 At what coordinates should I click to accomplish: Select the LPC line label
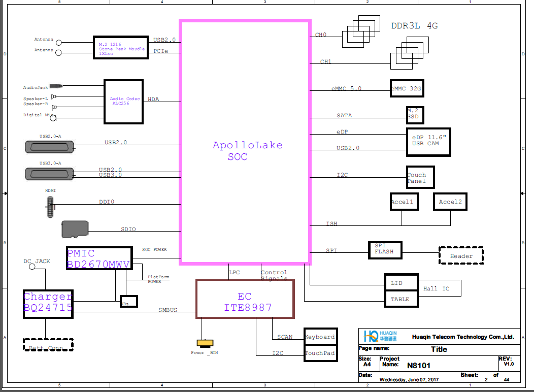pyautogui.click(x=235, y=273)
